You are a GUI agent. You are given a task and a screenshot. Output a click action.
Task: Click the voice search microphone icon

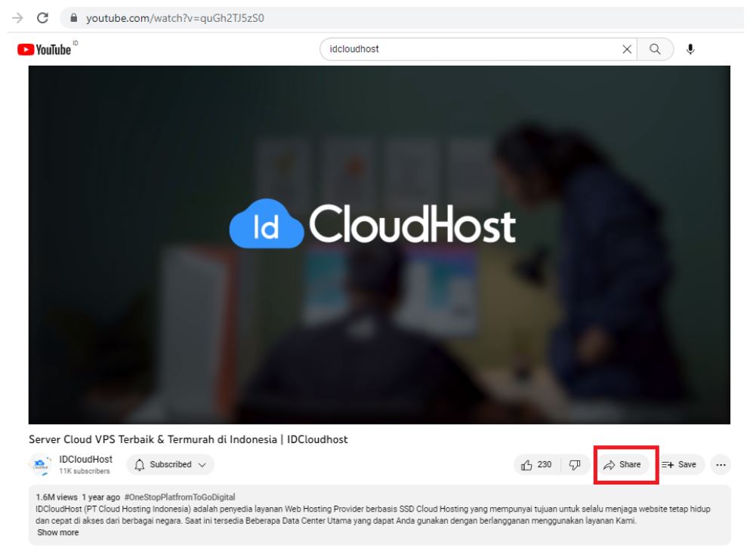click(690, 49)
